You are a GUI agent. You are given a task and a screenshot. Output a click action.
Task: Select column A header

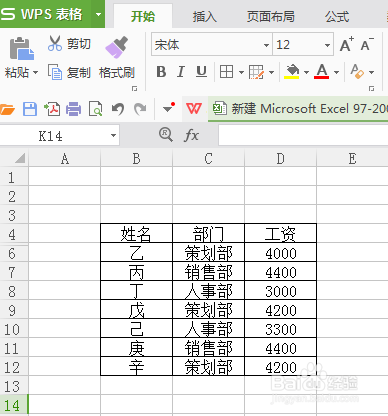tap(65, 159)
